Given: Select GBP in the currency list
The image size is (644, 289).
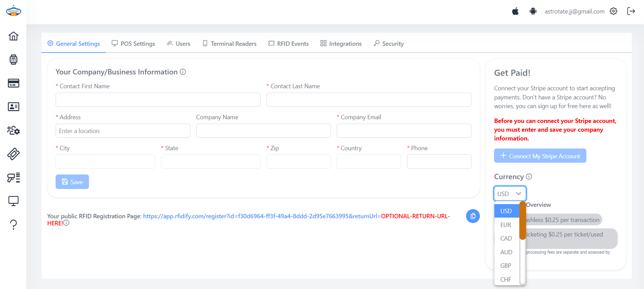Looking at the screenshot, I should point(507,266).
